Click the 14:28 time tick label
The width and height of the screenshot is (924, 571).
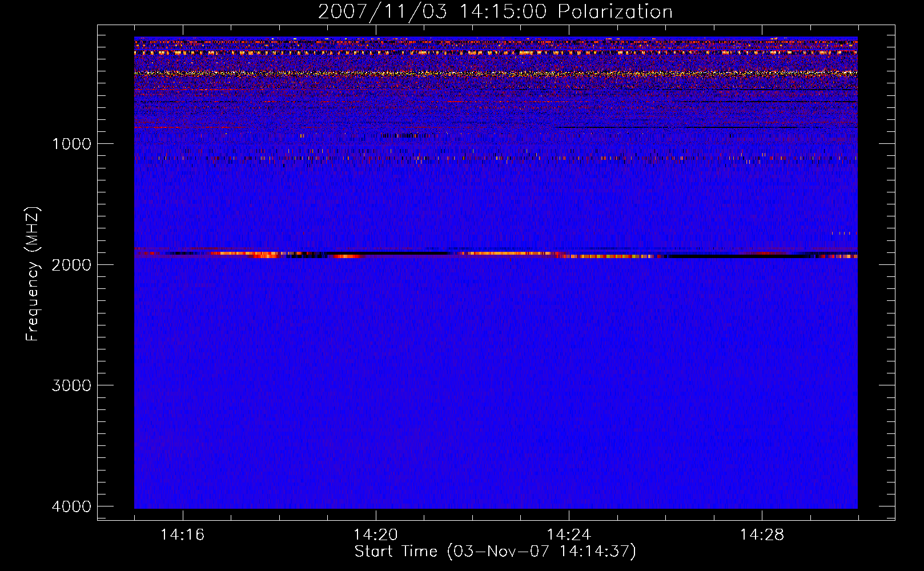pos(762,534)
